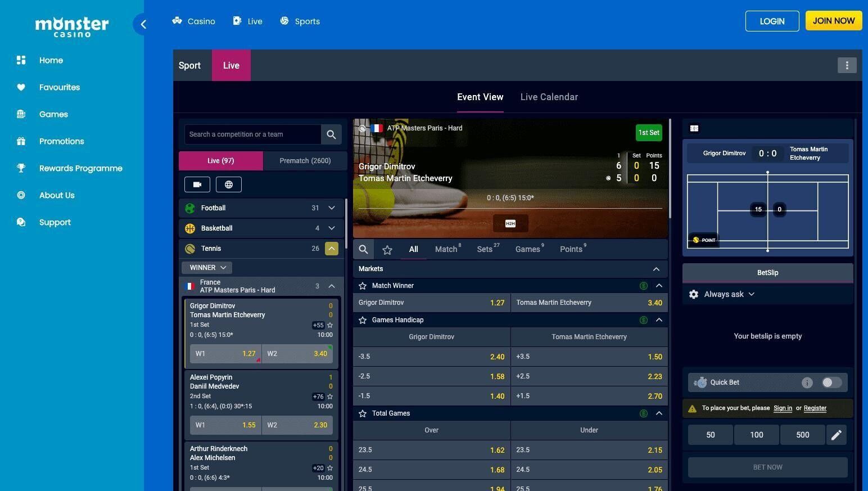Open Sports in the top navigation
868x491 pixels.
click(x=300, y=21)
